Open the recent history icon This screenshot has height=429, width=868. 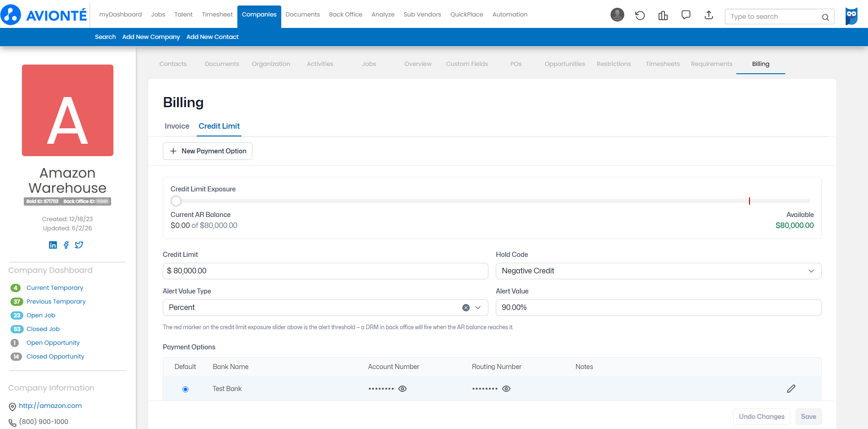click(640, 16)
